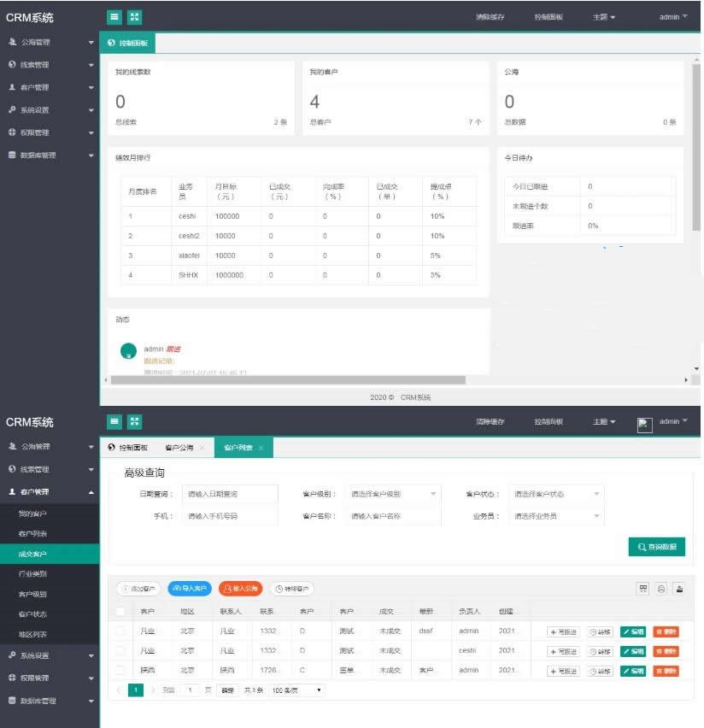Focus the 客户名称 input field
The height and width of the screenshot is (728, 704).
tap(393, 516)
